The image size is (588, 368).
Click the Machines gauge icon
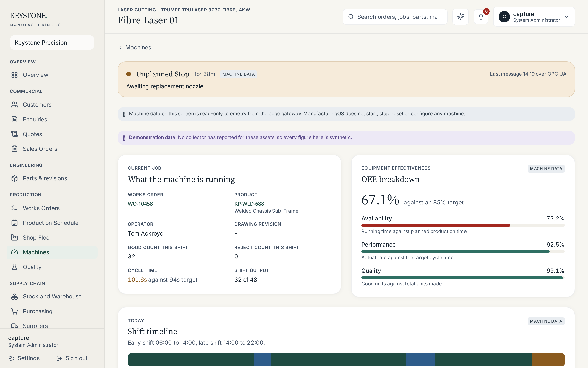14,252
